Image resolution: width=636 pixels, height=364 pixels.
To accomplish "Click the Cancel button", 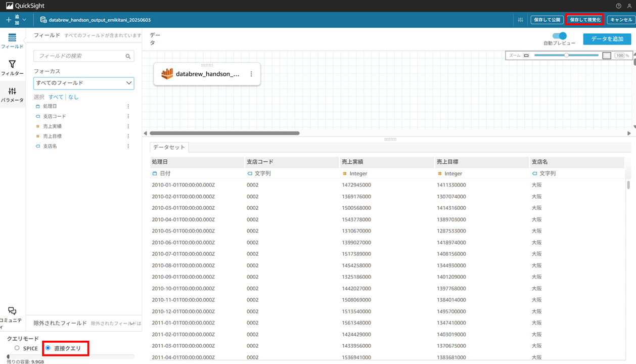I will click(621, 20).
